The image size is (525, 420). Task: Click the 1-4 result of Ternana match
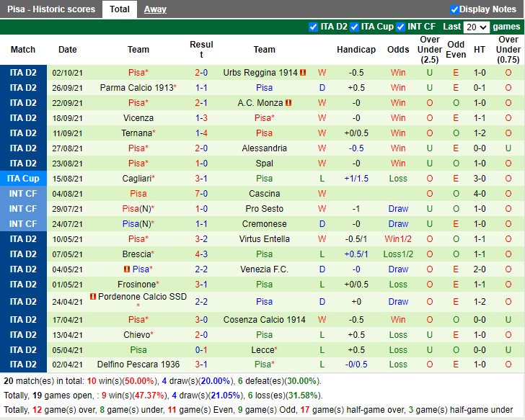click(201, 133)
